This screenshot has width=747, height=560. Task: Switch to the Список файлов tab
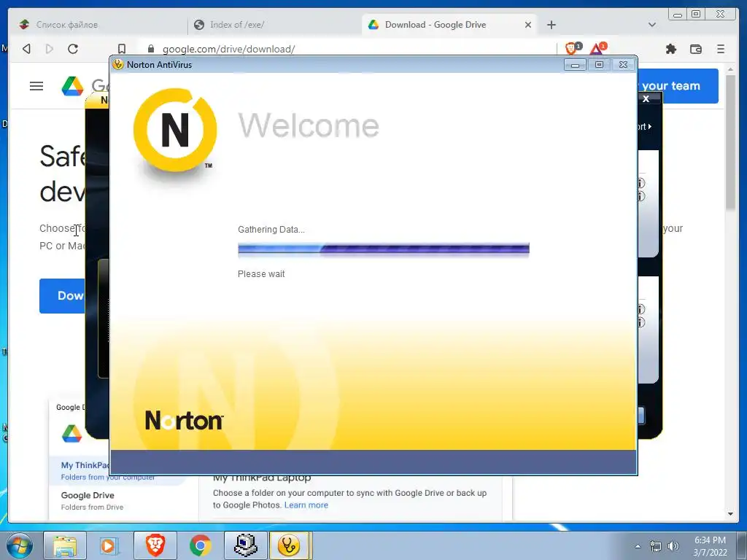98,25
